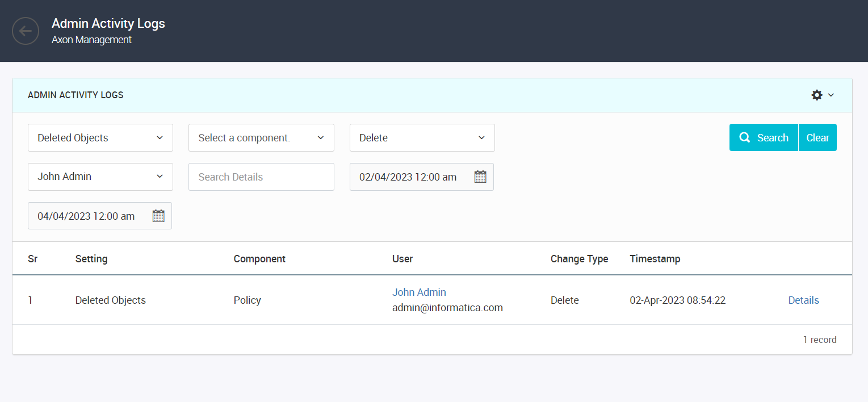Viewport: 868px width, 402px height.
Task: Click the 1 record count text
Action: 820,340
